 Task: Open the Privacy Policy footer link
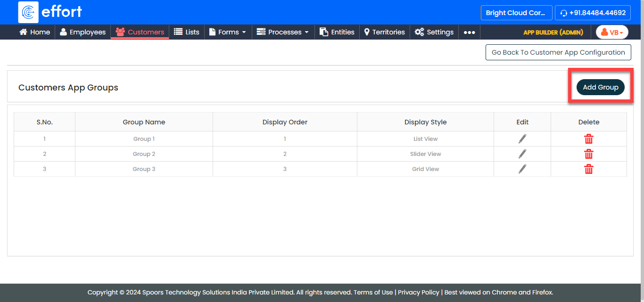tap(418, 292)
